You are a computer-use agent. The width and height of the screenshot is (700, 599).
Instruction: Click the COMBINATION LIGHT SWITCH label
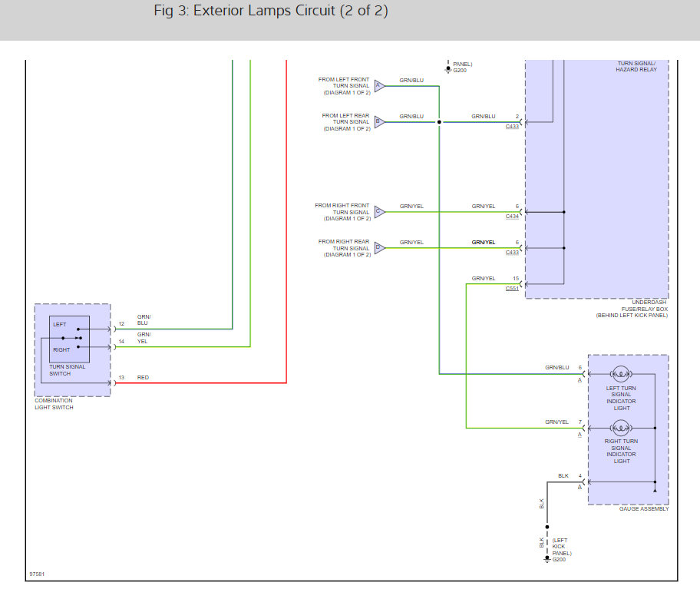[x=54, y=404]
